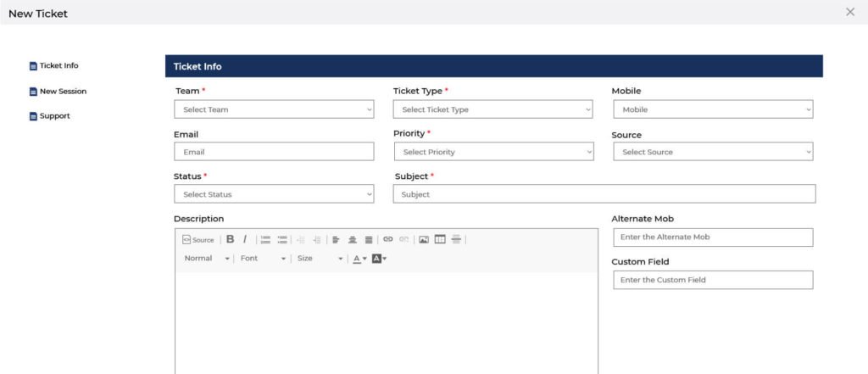Insert numbered list in description
868x374 pixels.
pos(265,240)
